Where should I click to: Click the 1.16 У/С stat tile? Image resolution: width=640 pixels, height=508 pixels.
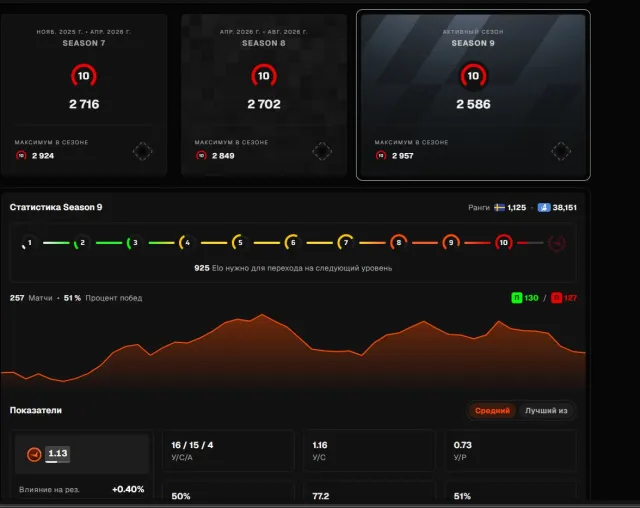(369, 450)
